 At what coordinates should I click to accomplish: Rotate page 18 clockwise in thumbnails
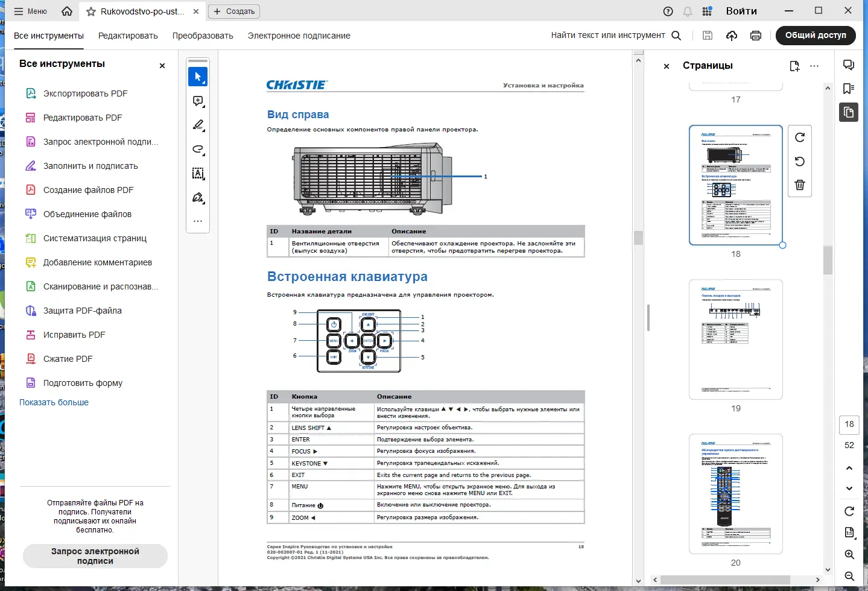[800, 137]
